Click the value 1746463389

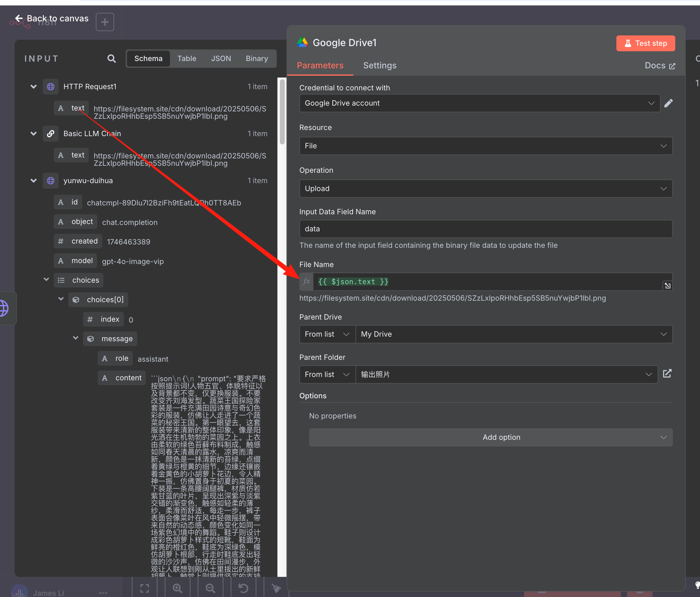pos(128,242)
